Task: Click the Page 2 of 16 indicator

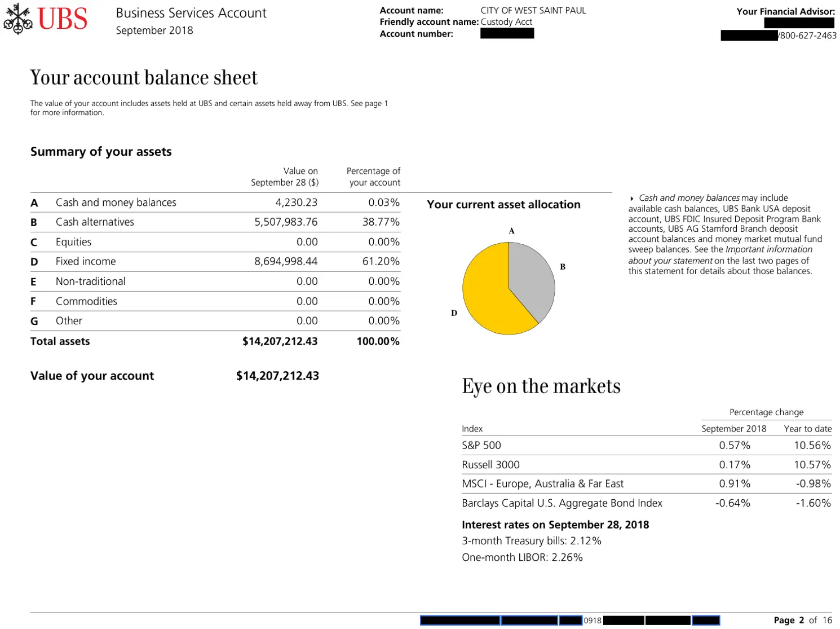Action: [803, 620]
